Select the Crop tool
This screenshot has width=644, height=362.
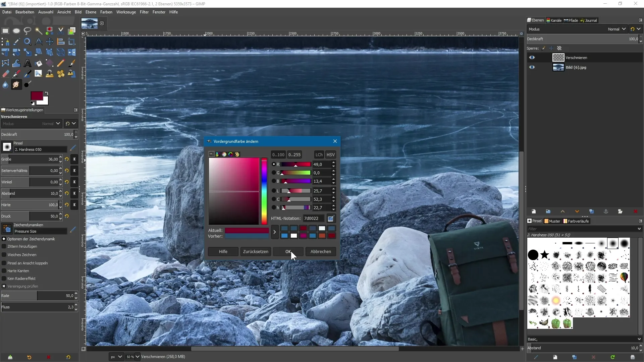[72, 42]
